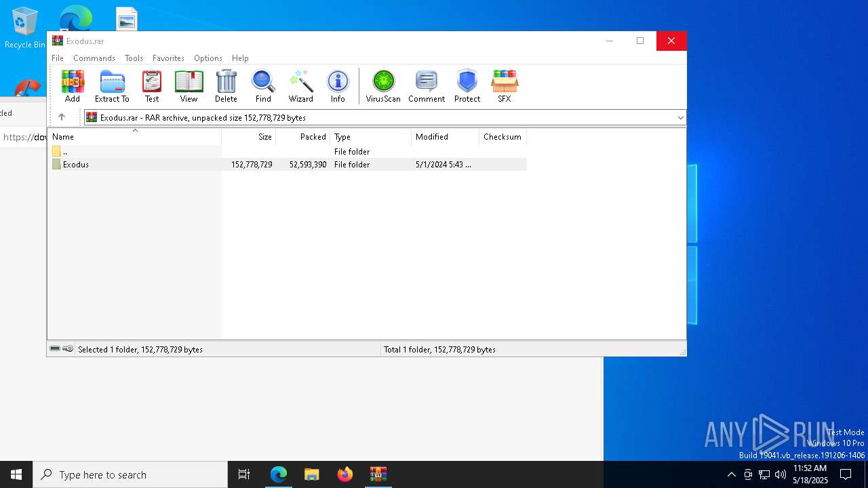Open the Help menu

(x=240, y=58)
